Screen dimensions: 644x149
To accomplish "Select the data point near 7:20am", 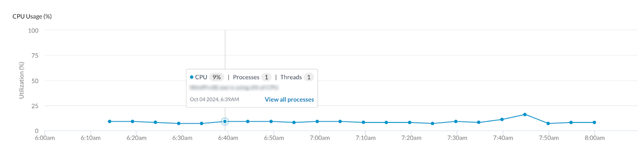I will pos(410,122).
